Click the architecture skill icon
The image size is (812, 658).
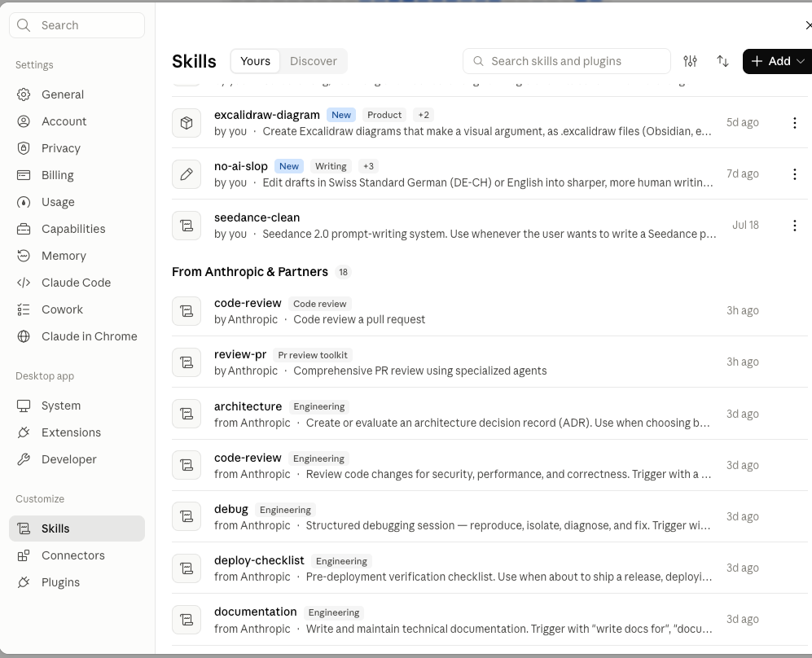coord(187,414)
